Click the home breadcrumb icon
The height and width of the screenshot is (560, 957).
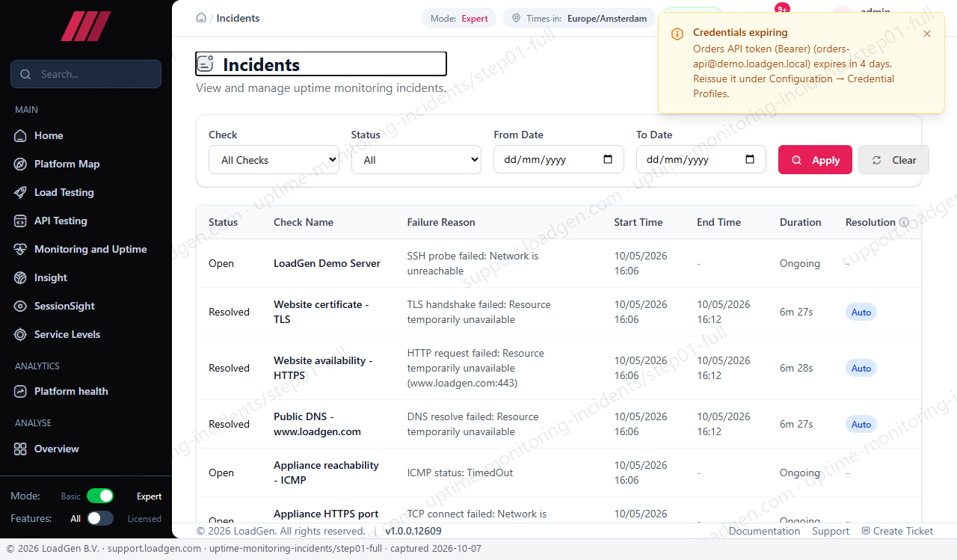click(x=201, y=18)
